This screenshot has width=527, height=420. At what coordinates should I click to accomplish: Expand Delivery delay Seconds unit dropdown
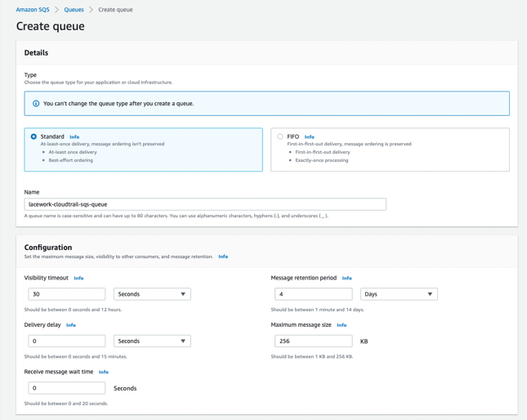tap(152, 341)
